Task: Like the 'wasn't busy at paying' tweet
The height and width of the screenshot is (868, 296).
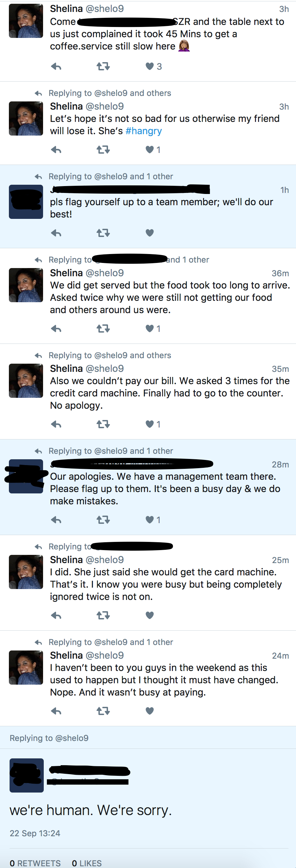Action: [x=150, y=711]
